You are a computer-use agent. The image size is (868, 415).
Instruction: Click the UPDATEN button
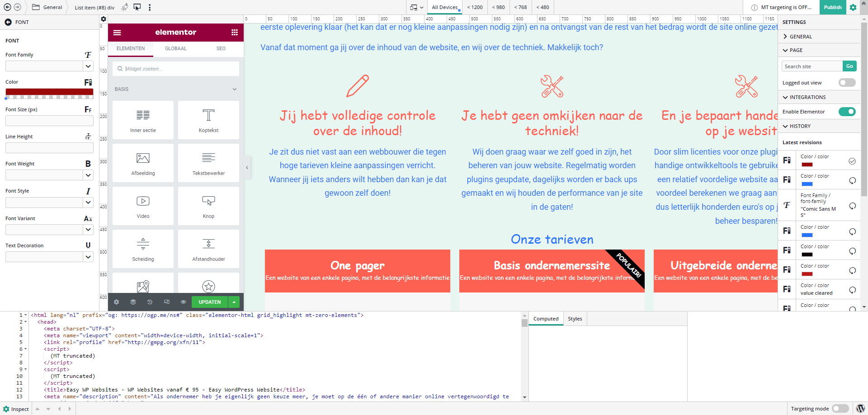pyautogui.click(x=210, y=302)
